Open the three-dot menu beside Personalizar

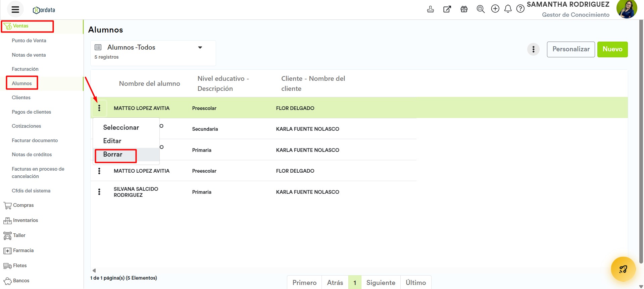click(x=533, y=49)
